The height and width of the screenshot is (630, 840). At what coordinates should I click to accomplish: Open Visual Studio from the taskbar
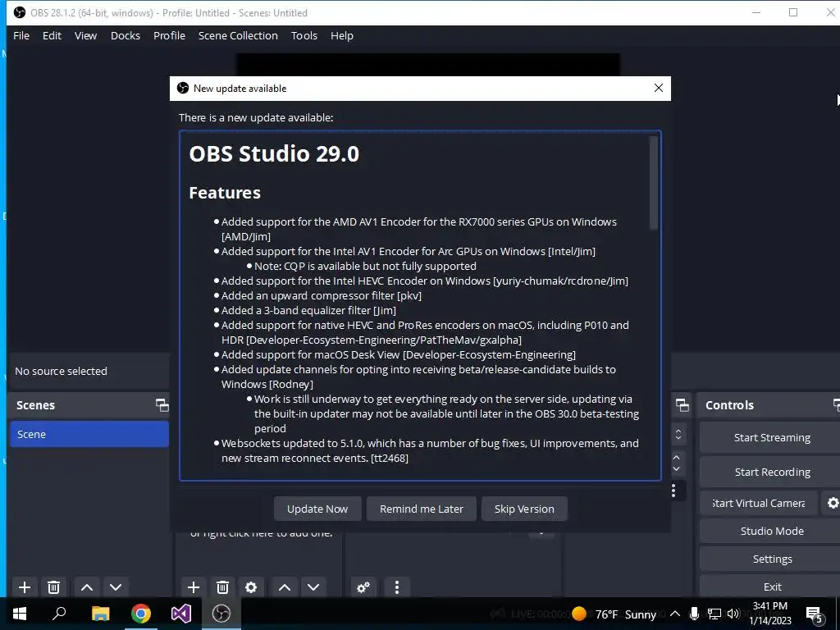181,614
